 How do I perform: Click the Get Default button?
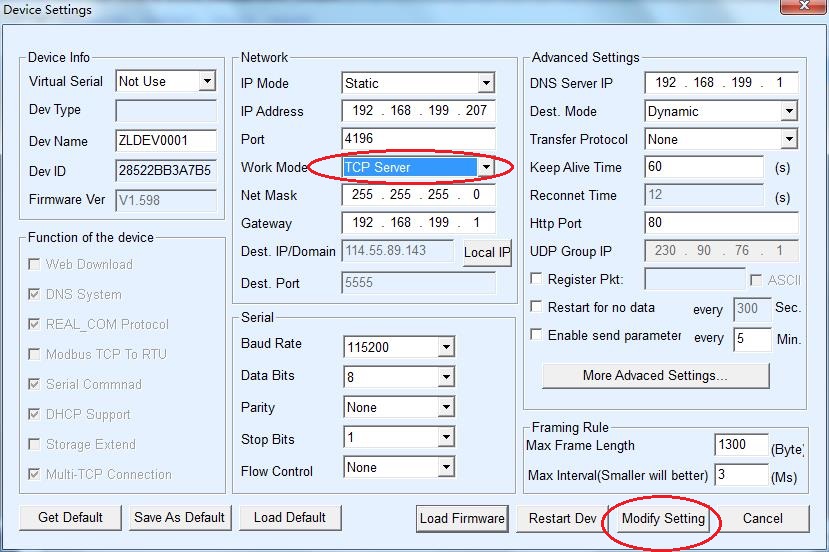click(70, 518)
